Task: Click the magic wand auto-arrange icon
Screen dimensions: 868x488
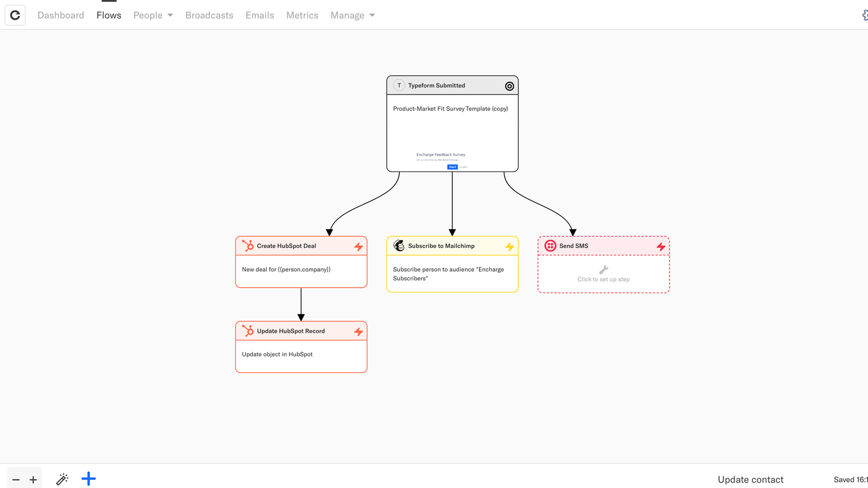Action: pos(62,479)
